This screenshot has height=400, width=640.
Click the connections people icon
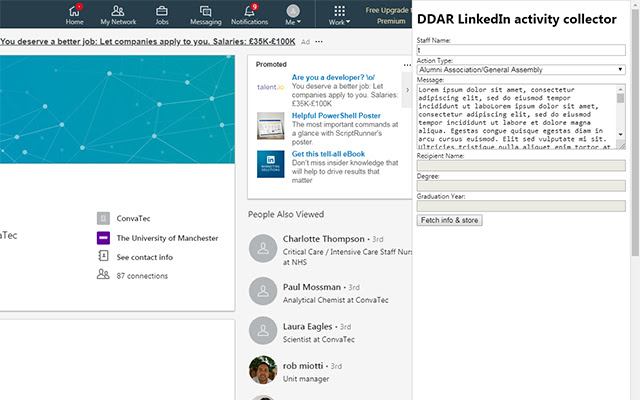coord(103,274)
